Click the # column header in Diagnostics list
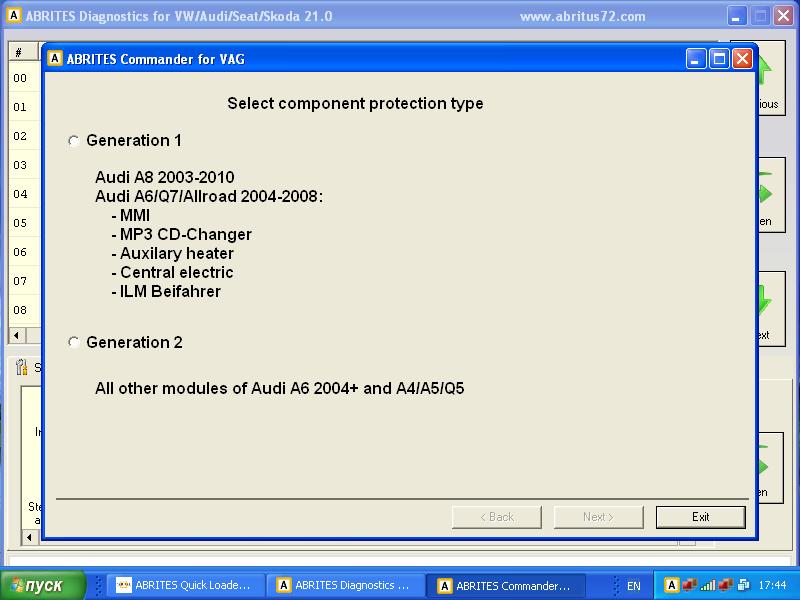The image size is (800, 600). (x=23, y=52)
